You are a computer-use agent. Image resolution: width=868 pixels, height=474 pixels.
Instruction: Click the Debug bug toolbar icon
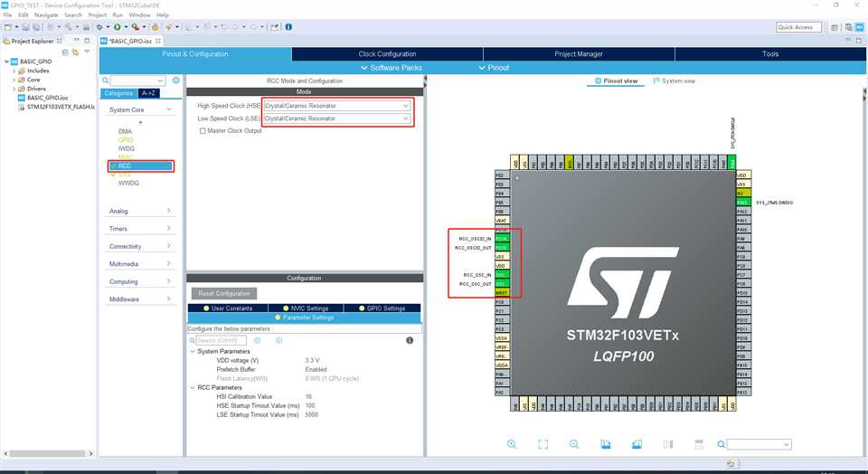click(x=99, y=26)
